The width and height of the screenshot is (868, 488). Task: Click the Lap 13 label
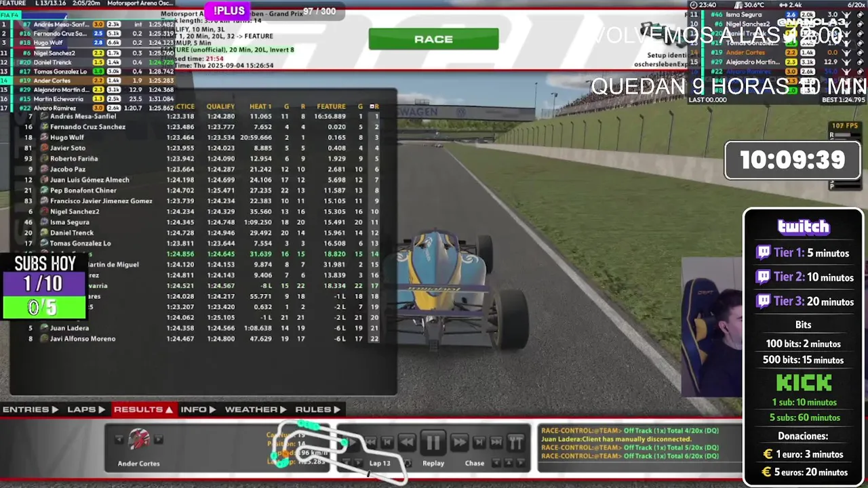click(x=380, y=464)
